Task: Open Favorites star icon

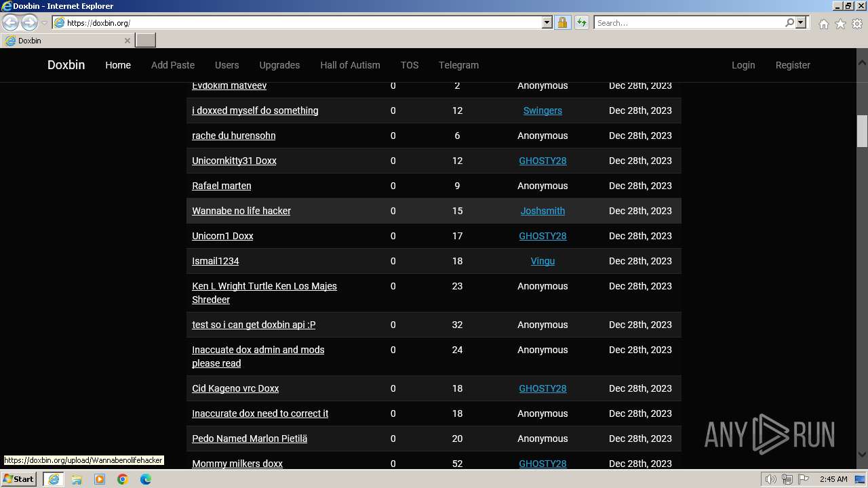Action: point(840,24)
